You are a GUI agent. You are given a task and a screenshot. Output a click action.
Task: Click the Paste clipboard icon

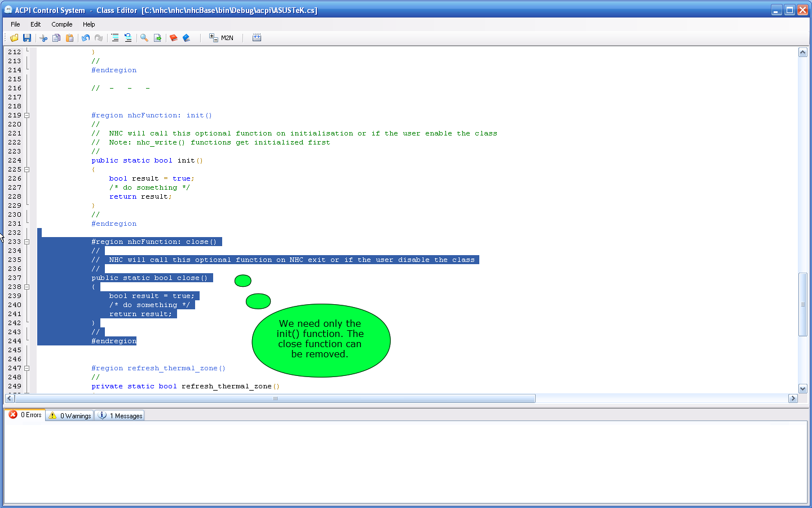[70, 38]
